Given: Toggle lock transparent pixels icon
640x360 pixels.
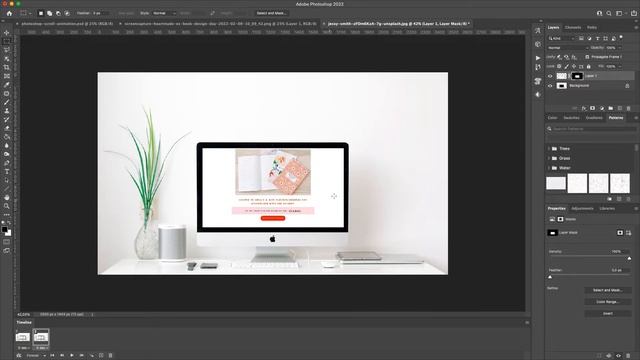Looking at the screenshot, I should [x=559, y=66].
